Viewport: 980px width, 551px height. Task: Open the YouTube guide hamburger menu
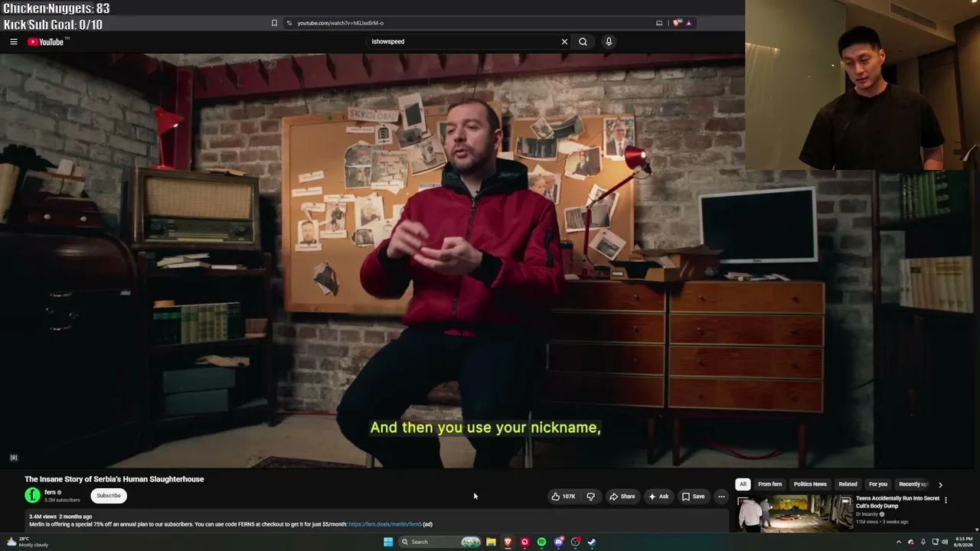(x=14, y=41)
